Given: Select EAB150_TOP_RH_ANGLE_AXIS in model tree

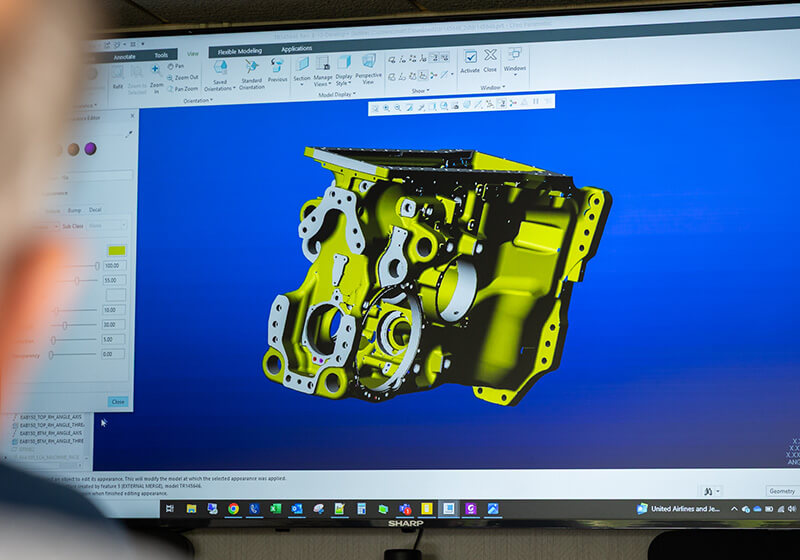Looking at the screenshot, I should pyautogui.click(x=51, y=417).
